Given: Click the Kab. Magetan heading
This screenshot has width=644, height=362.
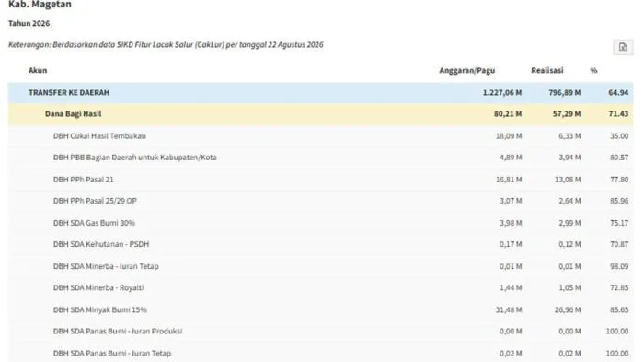Looking at the screenshot, I should pyautogui.click(x=40, y=5).
